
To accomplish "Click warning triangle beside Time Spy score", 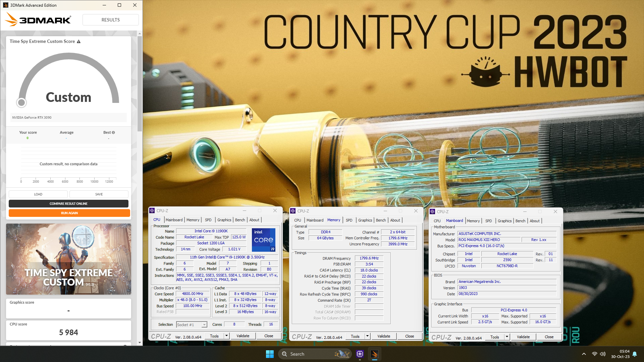I will tap(79, 42).
